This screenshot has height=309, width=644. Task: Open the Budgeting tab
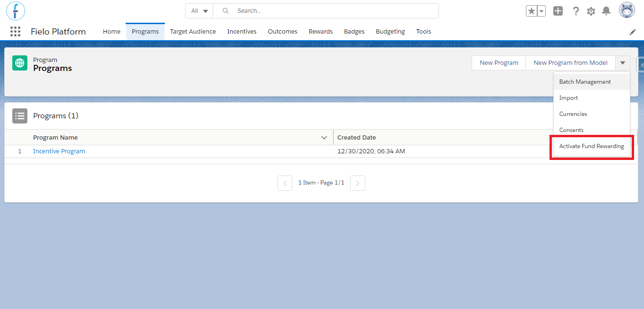(x=390, y=32)
